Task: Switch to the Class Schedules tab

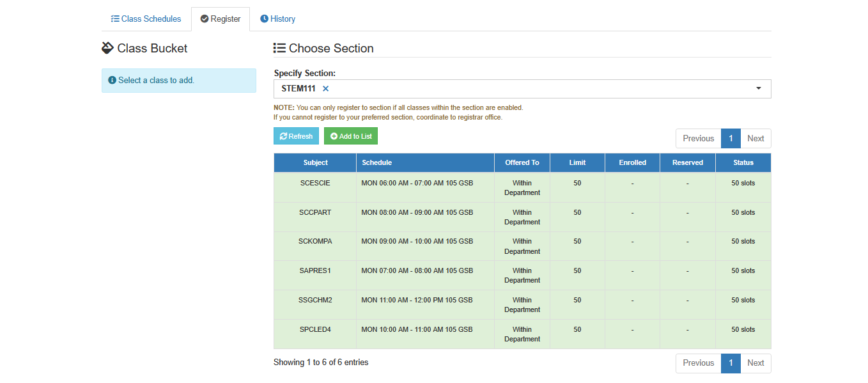Action: [146, 19]
